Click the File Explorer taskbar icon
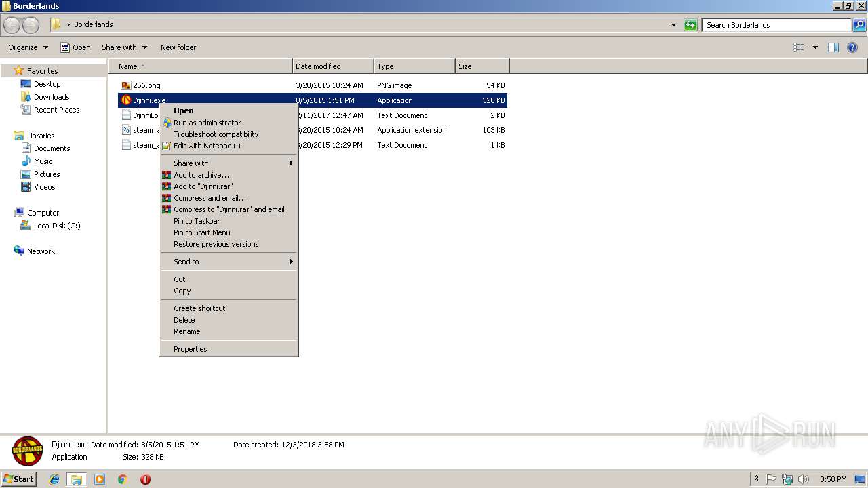Screen dimensions: 868x488 pyautogui.click(x=77, y=479)
